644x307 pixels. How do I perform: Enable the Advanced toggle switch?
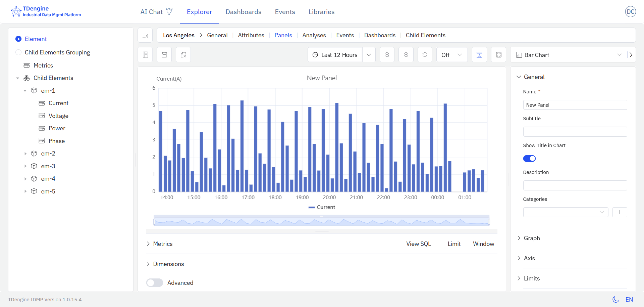[x=155, y=283]
